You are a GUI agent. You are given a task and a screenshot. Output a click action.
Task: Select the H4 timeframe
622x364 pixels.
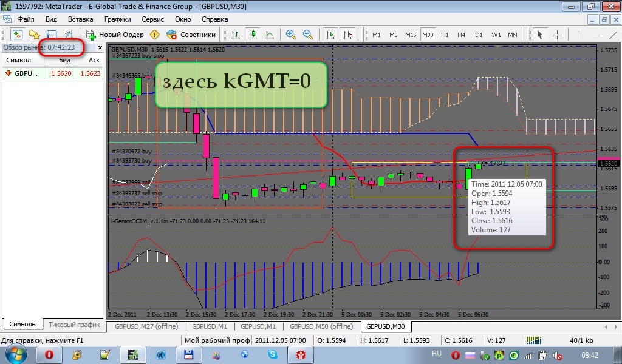pos(462,35)
